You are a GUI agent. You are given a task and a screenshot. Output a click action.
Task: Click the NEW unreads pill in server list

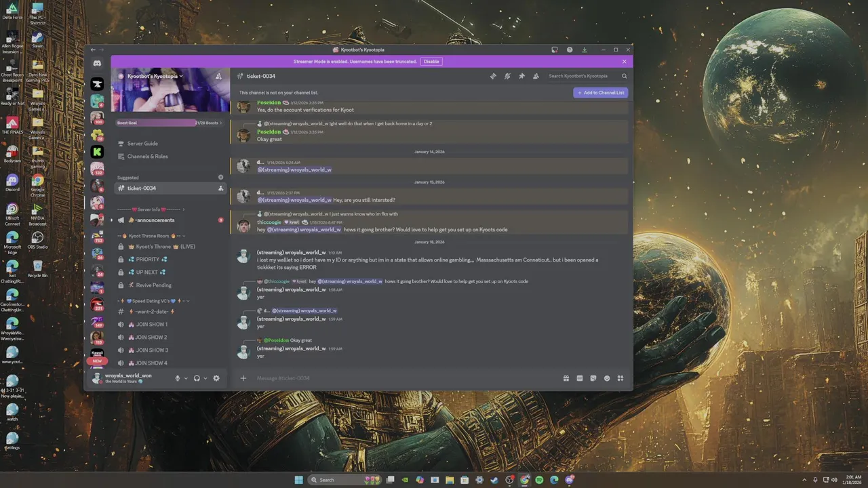[97, 361]
